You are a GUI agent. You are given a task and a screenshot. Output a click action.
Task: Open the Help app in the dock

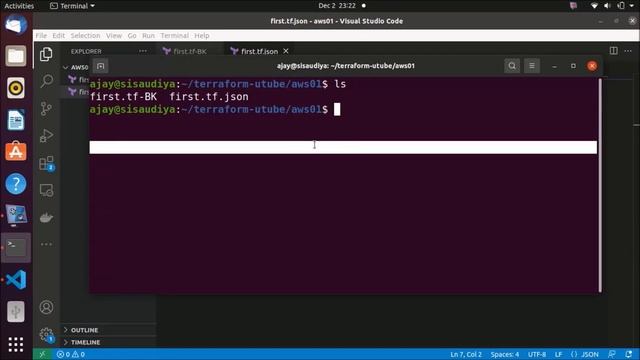tap(16, 184)
